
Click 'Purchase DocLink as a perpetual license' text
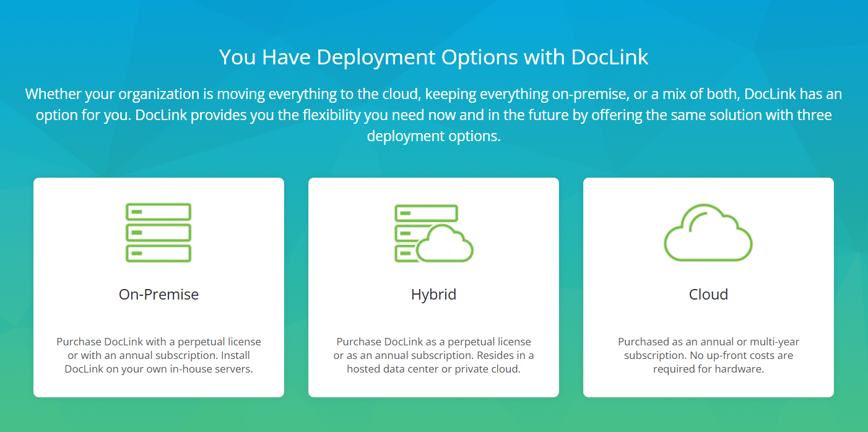point(433,342)
